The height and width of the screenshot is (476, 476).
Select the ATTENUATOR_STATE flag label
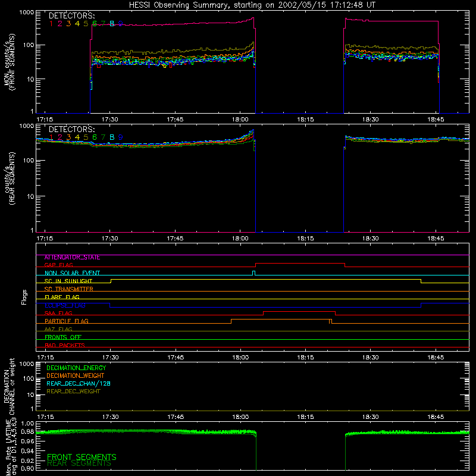[x=72, y=258]
